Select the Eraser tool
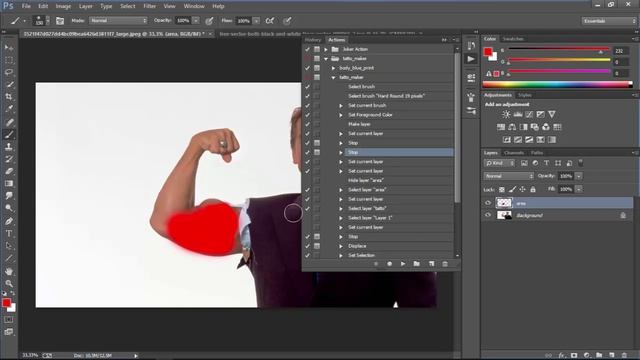 coord(9,171)
